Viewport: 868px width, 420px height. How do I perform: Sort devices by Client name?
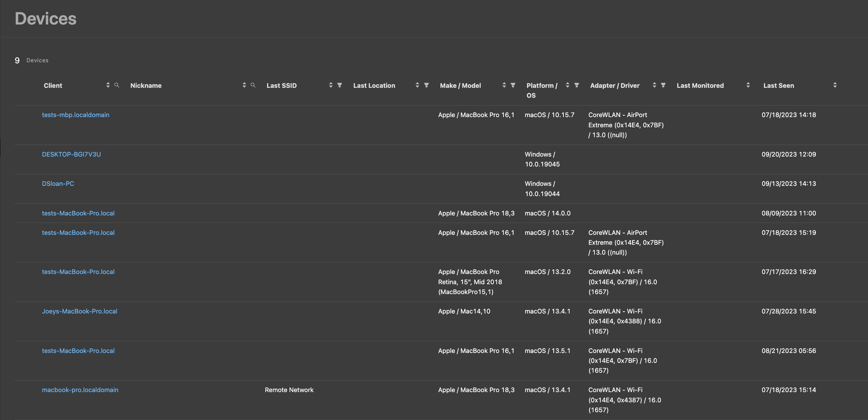tap(108, 85)
